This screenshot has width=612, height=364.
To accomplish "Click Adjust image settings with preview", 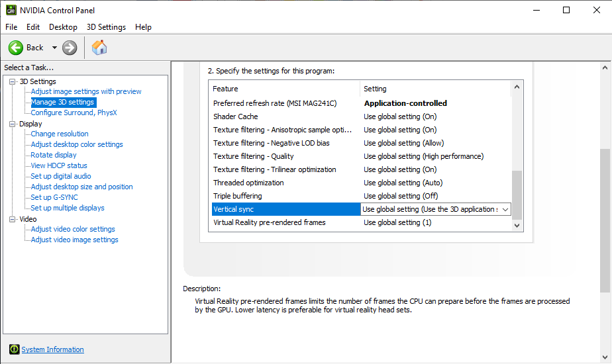I will click(x=86, y=91).
